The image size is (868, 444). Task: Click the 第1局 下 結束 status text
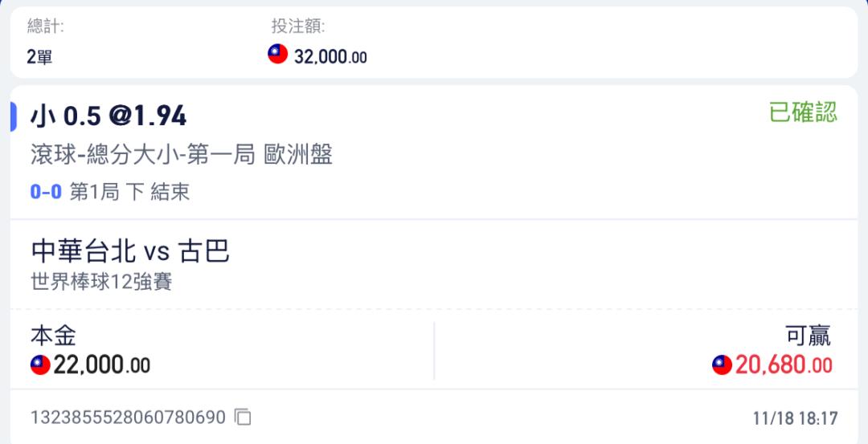point(129,192)
